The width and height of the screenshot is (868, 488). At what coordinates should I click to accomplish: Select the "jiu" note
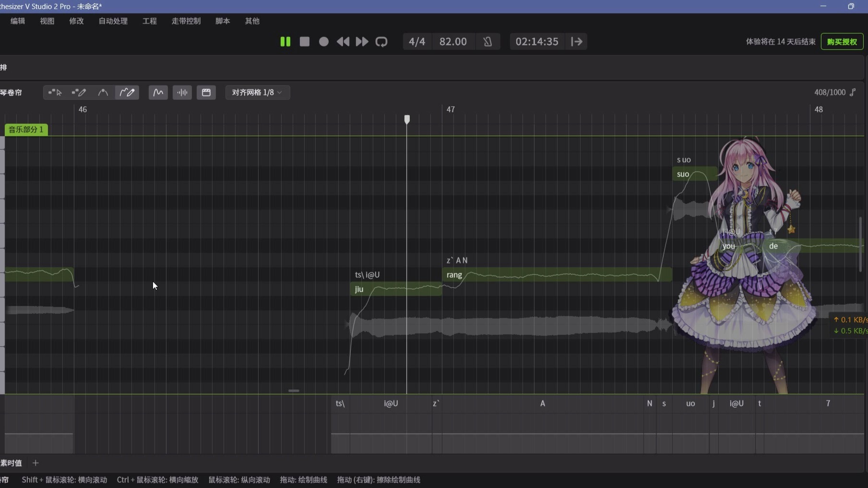point(396,289)
